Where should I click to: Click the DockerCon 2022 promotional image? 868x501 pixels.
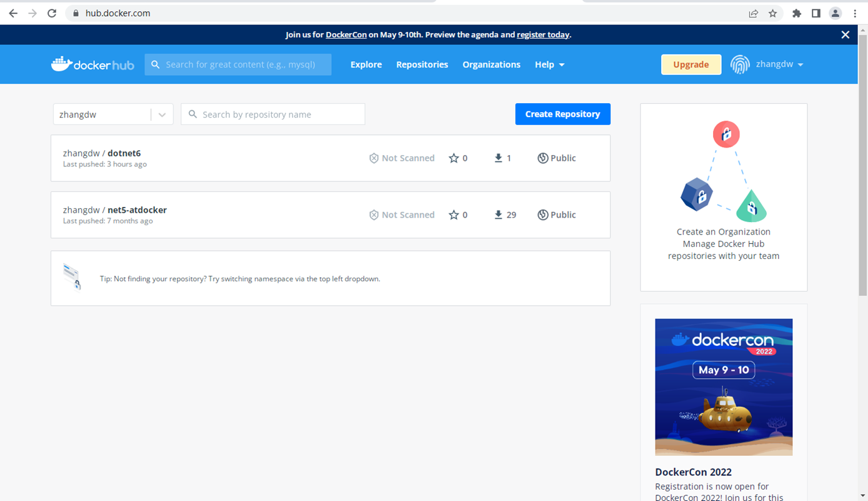coord(724,387)
